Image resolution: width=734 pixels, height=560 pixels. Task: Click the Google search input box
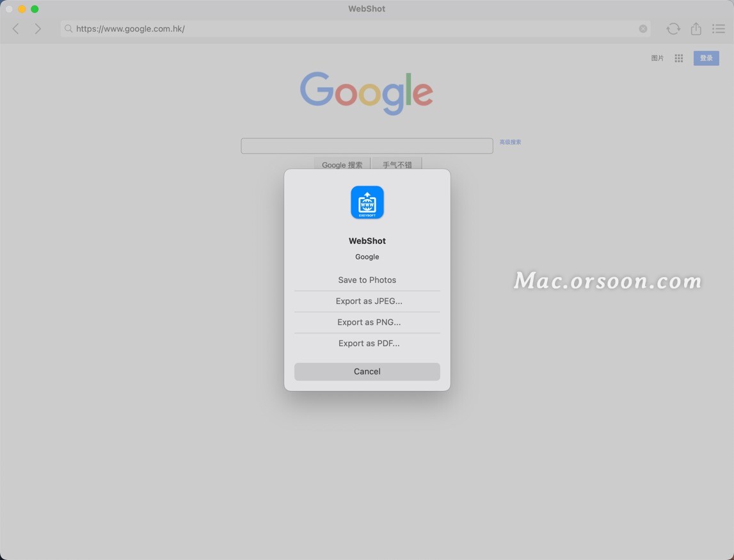click(x=367, y=146)
